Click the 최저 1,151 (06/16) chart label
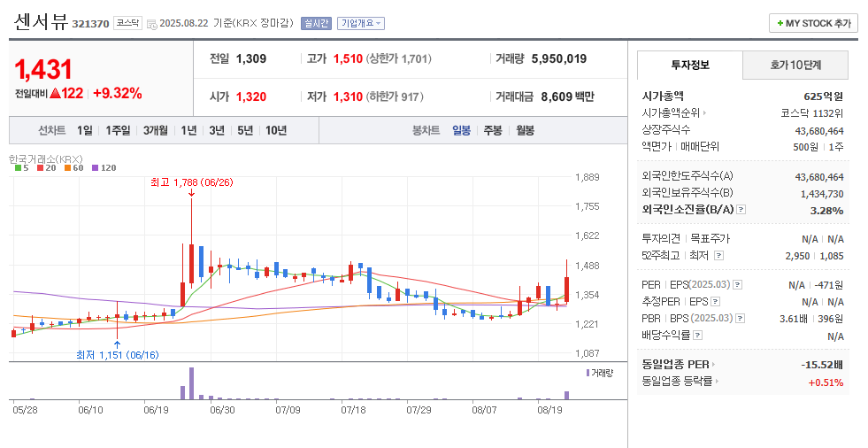The width and height of the screenshot is (868, 448). 118,355
